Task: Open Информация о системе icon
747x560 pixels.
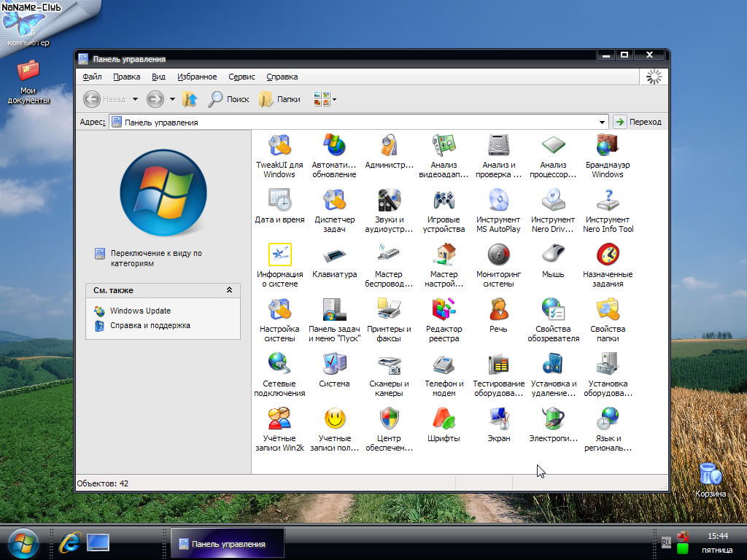Action: pyautogui.click(x=279, y=265)
